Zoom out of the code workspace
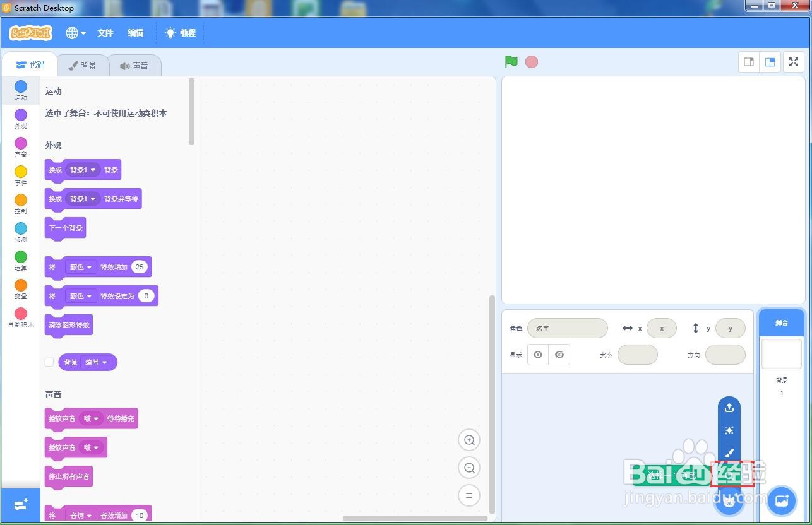The width and height of the screenshot is (812, 525). pos(469,468)
